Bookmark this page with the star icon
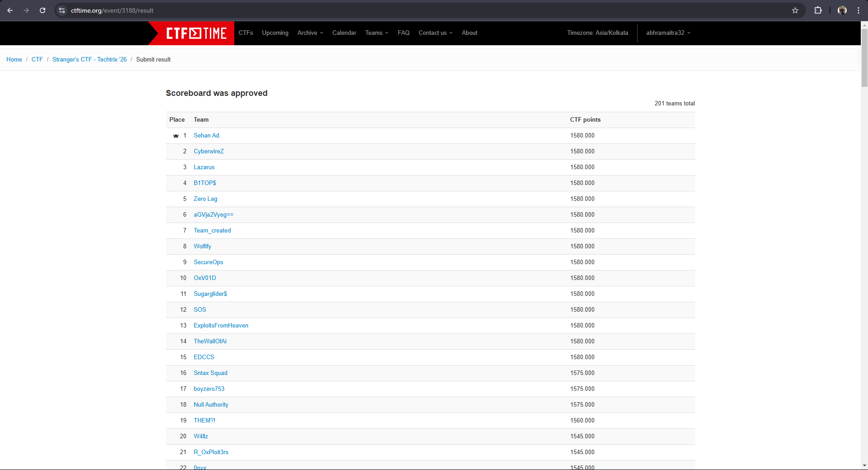 coord(795,10)
